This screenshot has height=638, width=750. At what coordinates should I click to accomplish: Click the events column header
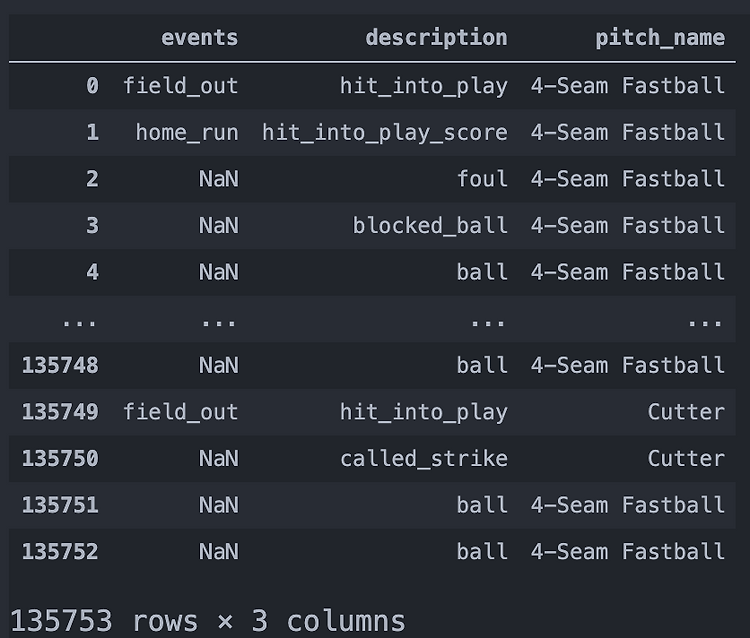tap(200, 38)
